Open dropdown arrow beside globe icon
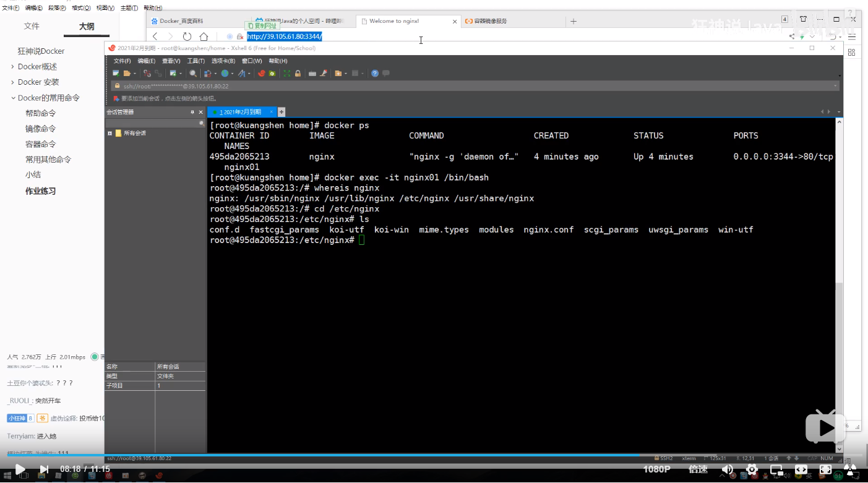 click(x=232, y=73)
